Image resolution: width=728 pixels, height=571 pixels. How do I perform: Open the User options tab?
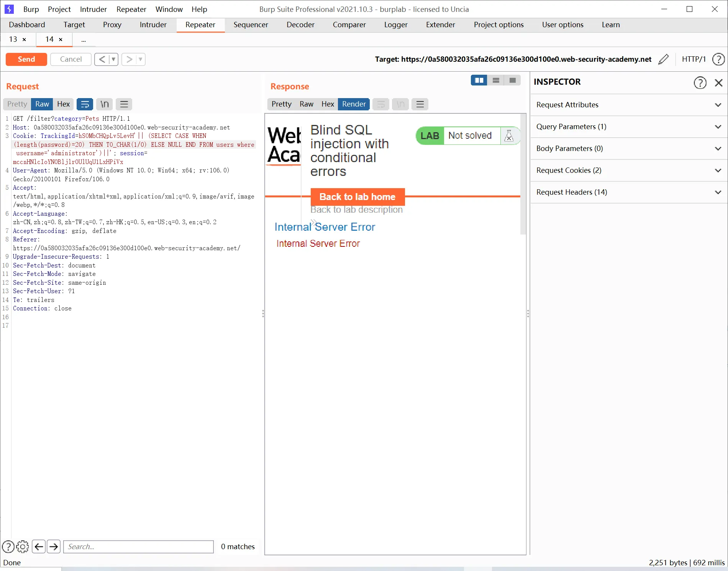(x=562, y=25)
